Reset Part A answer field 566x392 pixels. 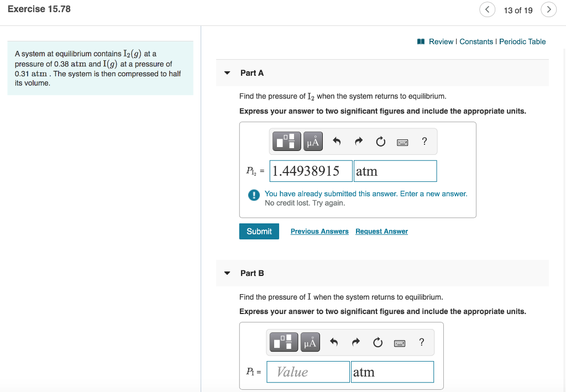click(x=380, y=142)
